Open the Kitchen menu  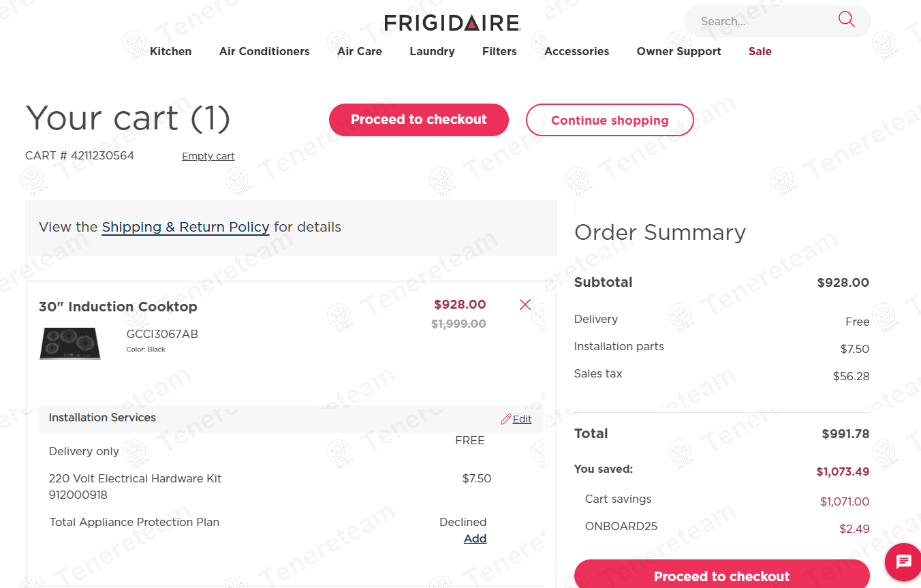coord(170,51)
